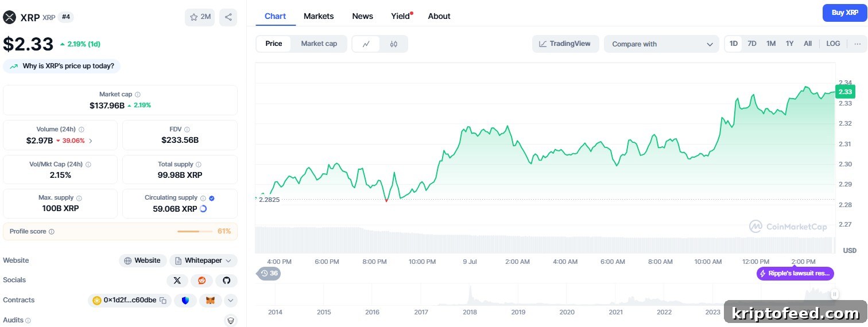Click the $137.96B market cap value
The height and width of the screenshot is (327, 868).
point(107,106)
